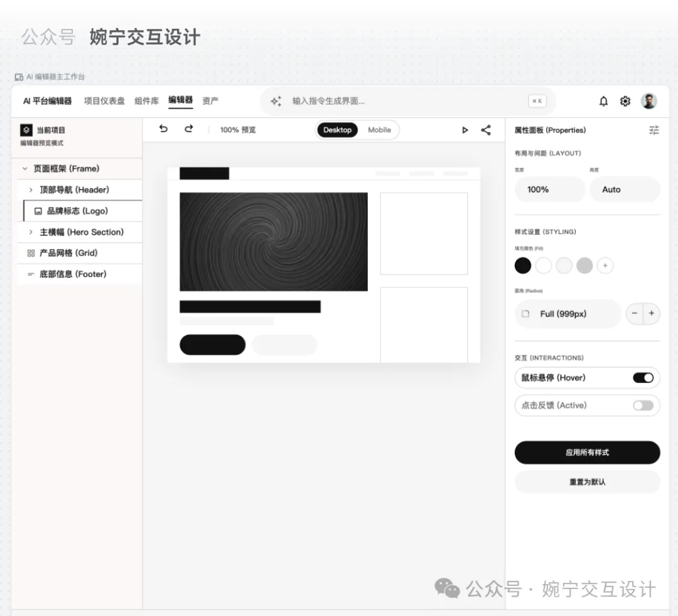Collapse the 页面框架 (Frame) tree
678x616 pixels.
24,169
